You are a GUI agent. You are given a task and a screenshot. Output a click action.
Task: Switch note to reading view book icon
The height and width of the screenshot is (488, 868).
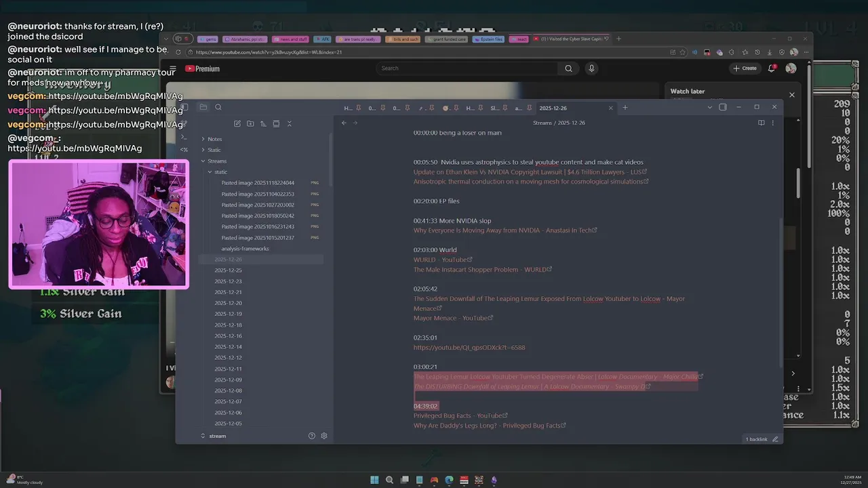tap(761, 123)
